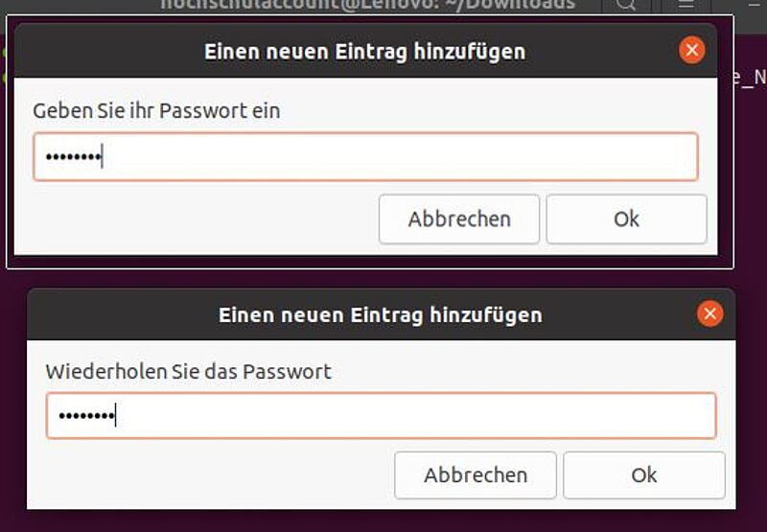
Task: Close the upper 'Einen neuen Eintrag hinzufügen' dialog
Action: (691, 50)
